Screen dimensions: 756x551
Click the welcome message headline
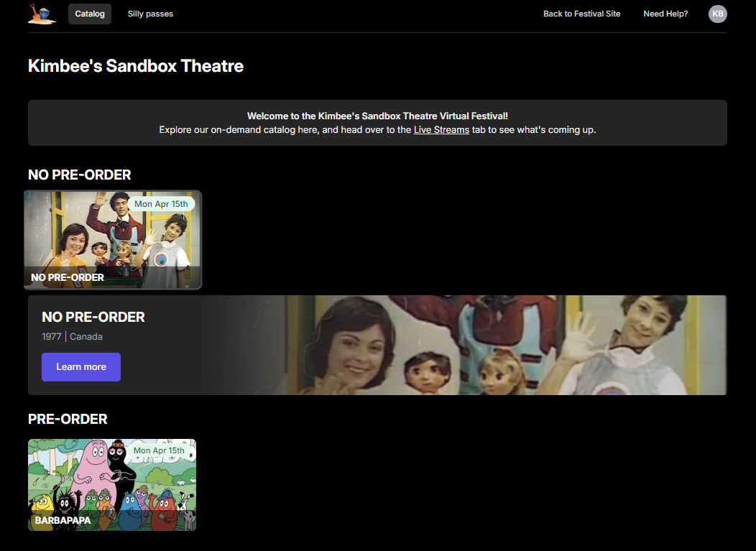pos(377,116)
